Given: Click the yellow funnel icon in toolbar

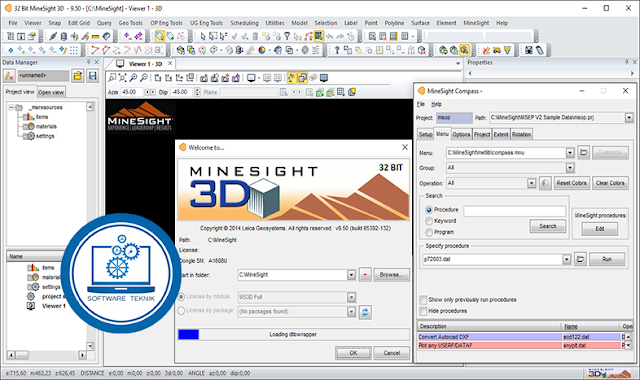Looking at the screenshot, I should [x=507, y=50].
